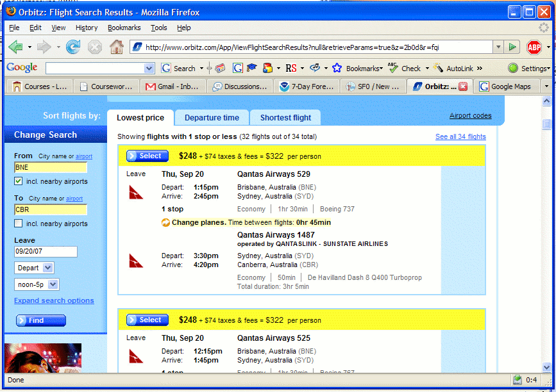Click the Google toolbar Search button
Image resolution: width=556 pixels, height=392 pixels.
pos(178,69)
